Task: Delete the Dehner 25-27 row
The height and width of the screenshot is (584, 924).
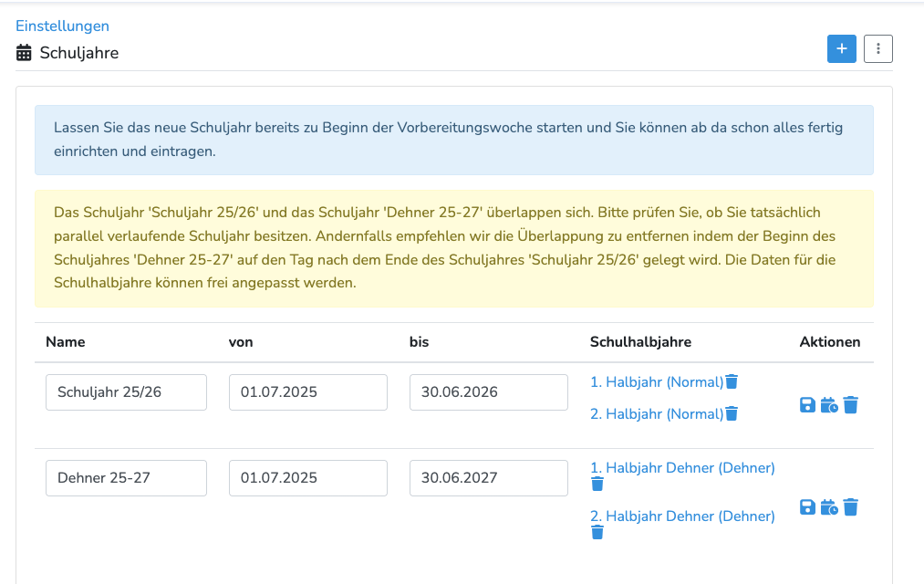Action: pos(851,507)
